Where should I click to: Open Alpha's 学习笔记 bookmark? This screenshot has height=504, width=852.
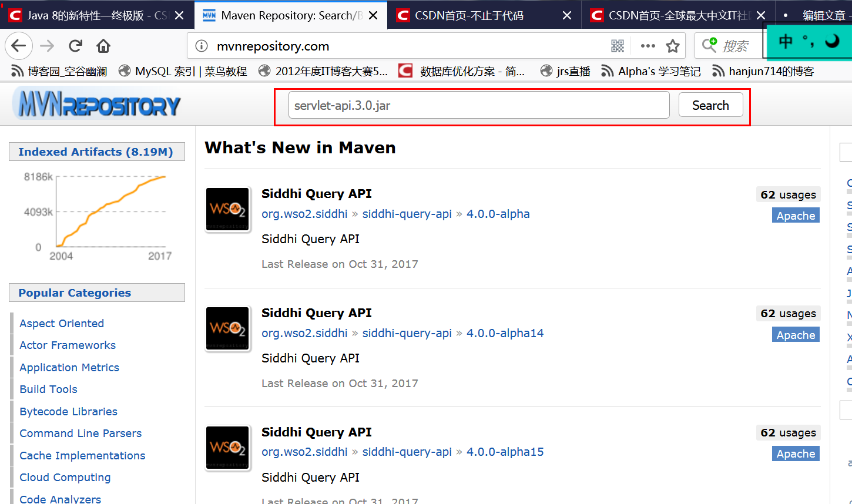tap(651, 71)
